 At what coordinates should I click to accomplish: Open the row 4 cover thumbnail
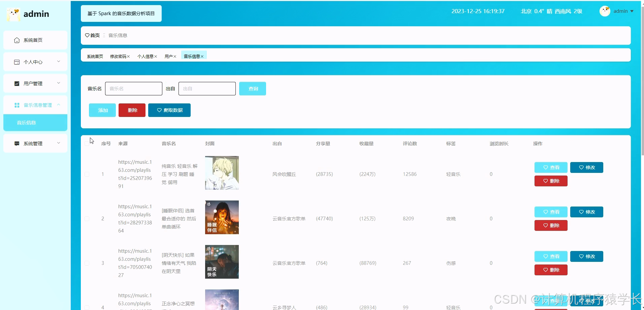click(x=222, y=300)
